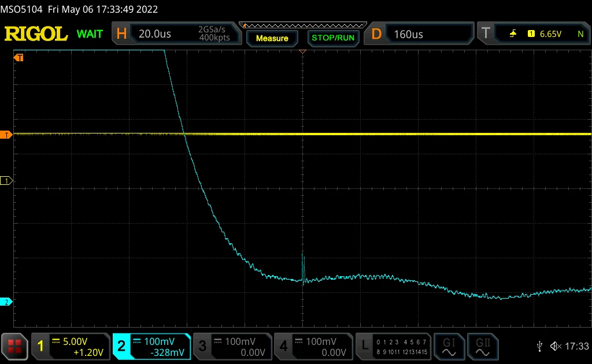Click the USB connection icon
This screenshot has width=592, height=364.
(x=539, y=346)
